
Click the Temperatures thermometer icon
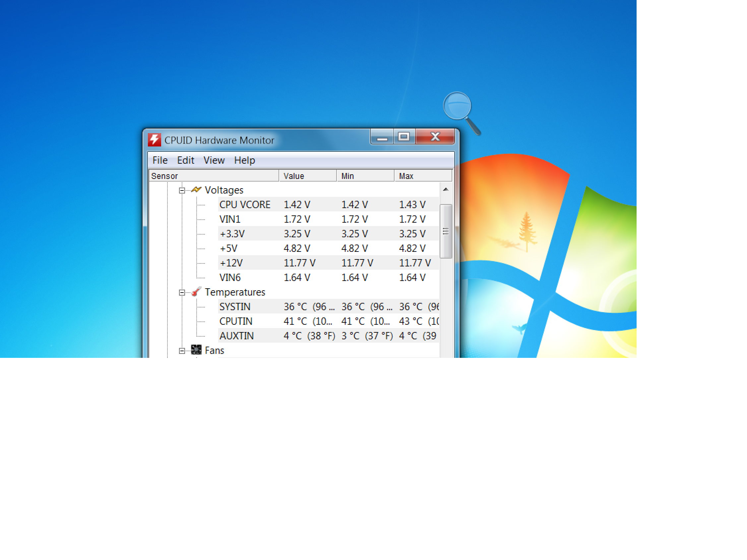196,292
